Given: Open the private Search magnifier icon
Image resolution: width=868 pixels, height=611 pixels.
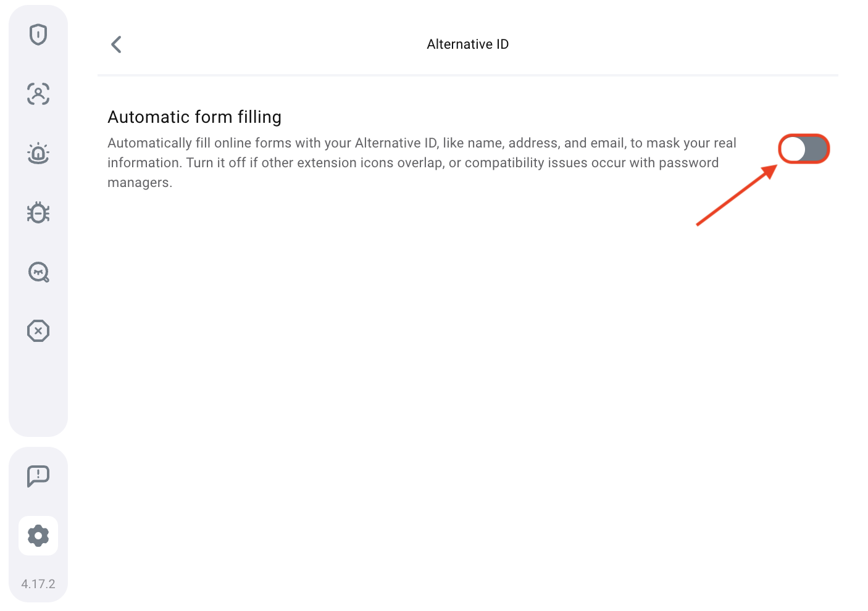Looking at the screenshot, I should 38,272.
